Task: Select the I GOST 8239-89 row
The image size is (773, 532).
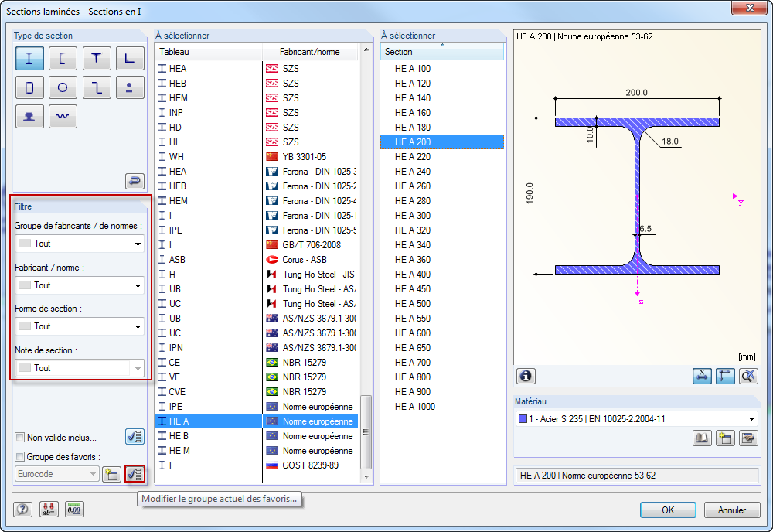Action: click(257, 465)
